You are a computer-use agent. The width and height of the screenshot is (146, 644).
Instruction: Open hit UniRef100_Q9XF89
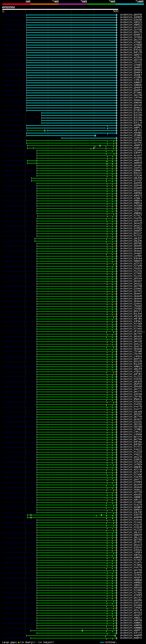(x=131, y=15)
